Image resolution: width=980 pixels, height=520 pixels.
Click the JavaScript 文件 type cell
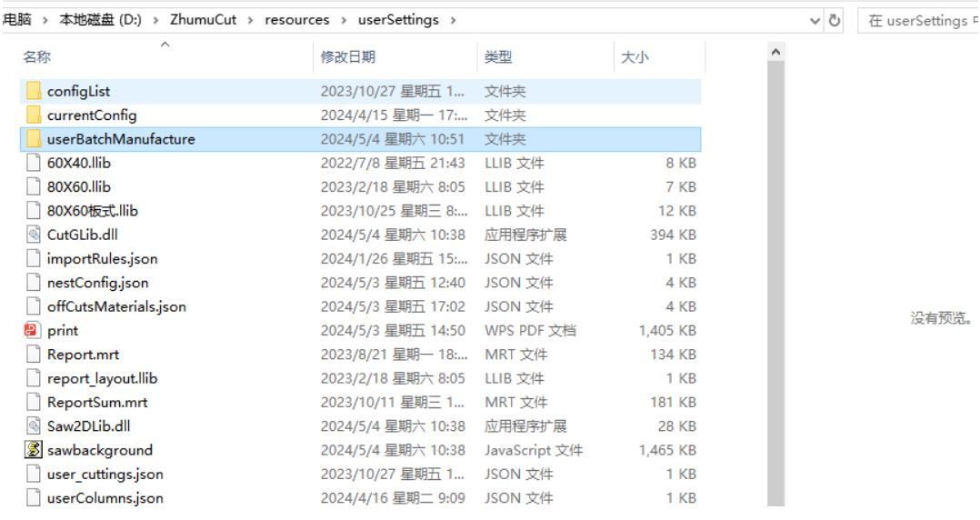coord(533,450)
